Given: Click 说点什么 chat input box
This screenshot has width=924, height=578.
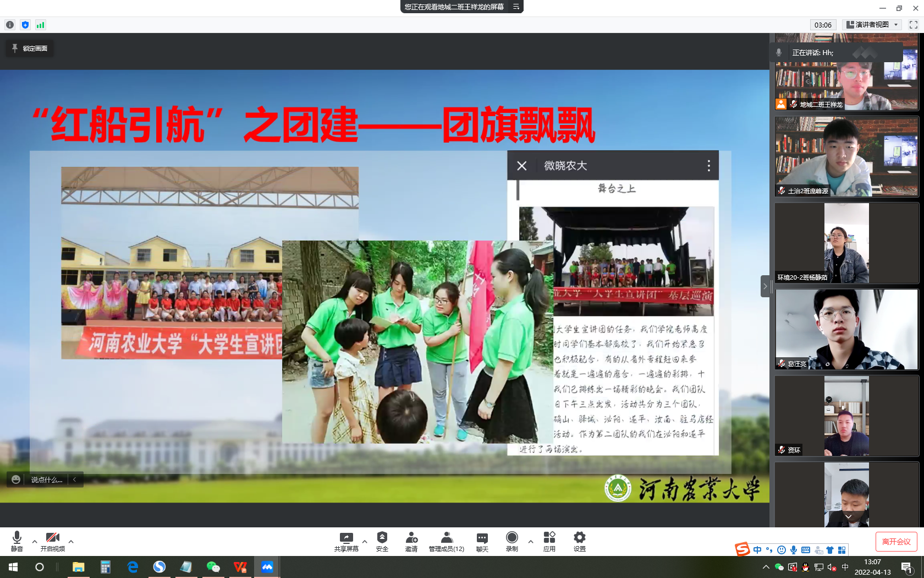Looking at the screenshot, I should 46,479.
